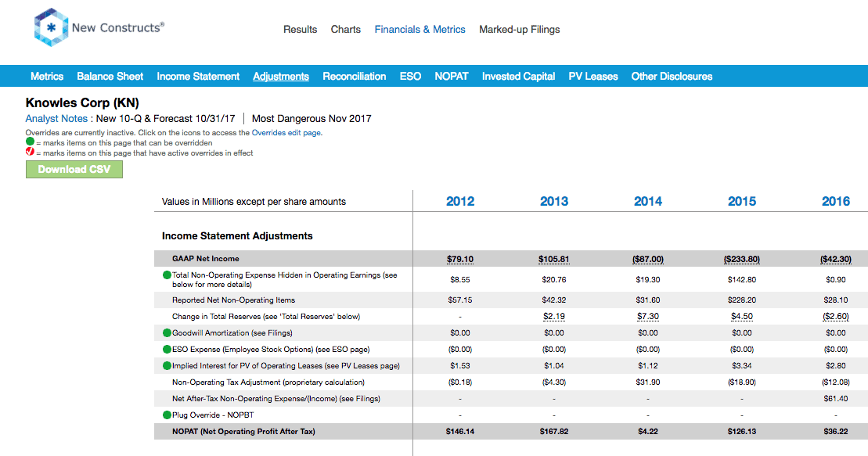This screenshot has height=456, width=868.
Task: Open the Reconciliation tab
Action: [355, 77]
